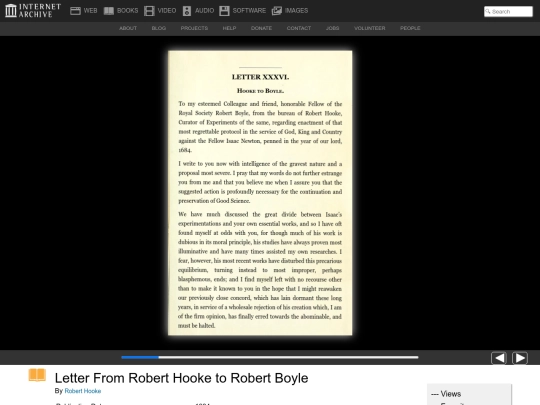Click the Hooke to Boyle subheading
This screenshot has height=405, width=540.
tap(260, 91)
